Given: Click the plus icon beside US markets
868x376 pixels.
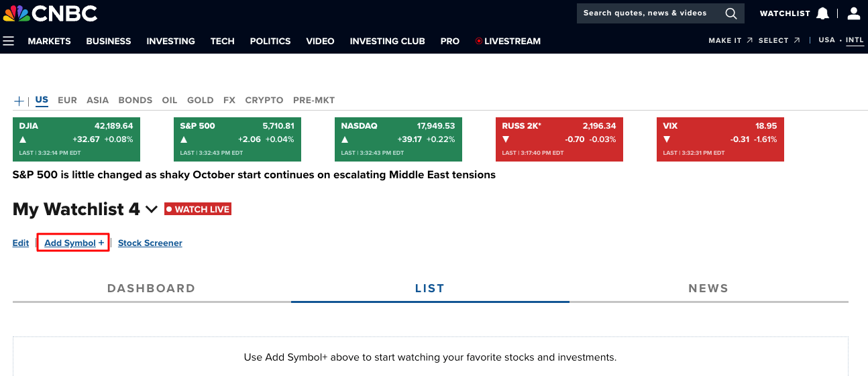Looking at the screenshot, I should point(19,101).
